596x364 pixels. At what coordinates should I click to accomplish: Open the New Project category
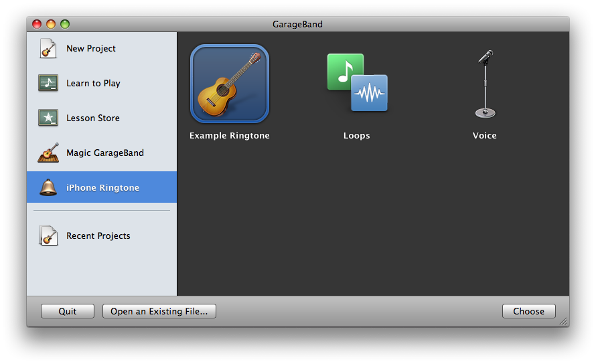pos(102,49)
